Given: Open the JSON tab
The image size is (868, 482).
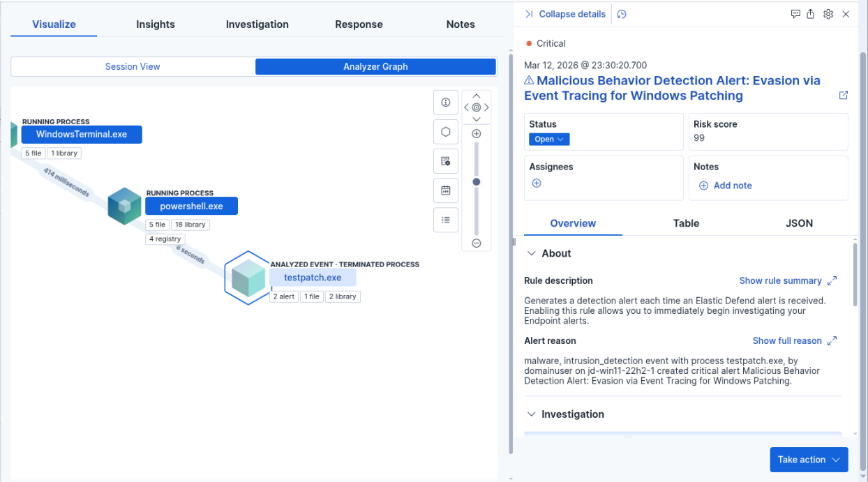Looking at the screenshot, I should click(x=799, y=223).
